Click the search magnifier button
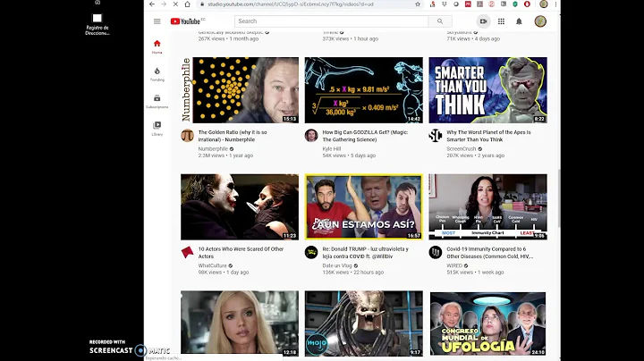This screenshot has width=644, height=361. coord(440,21)
